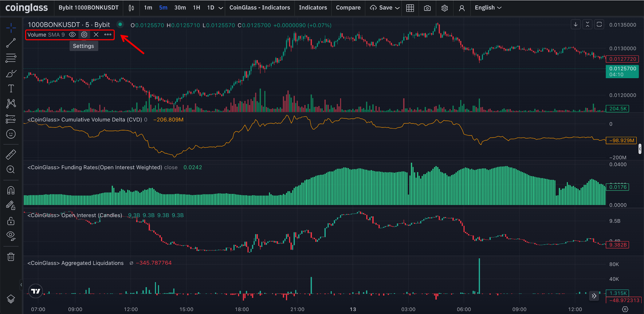Open the layout grid selector
This screenshot has width=644, height=314.
(x=410, y=8)
